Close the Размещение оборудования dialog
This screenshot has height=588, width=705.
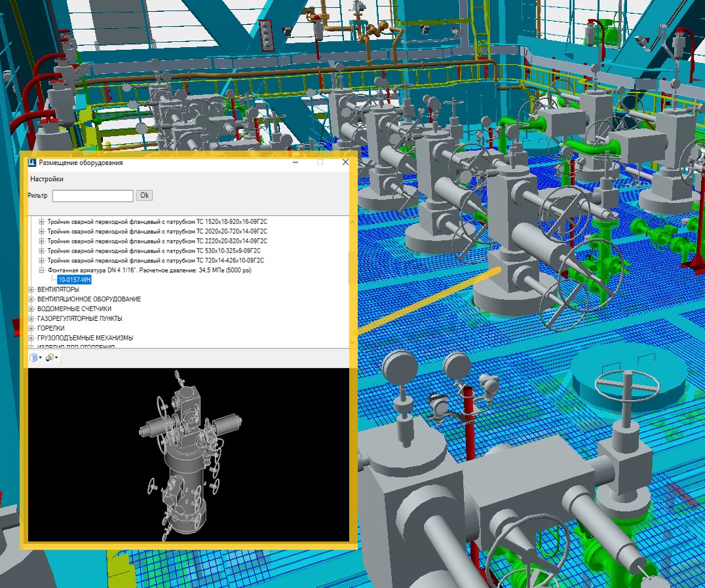345,162
